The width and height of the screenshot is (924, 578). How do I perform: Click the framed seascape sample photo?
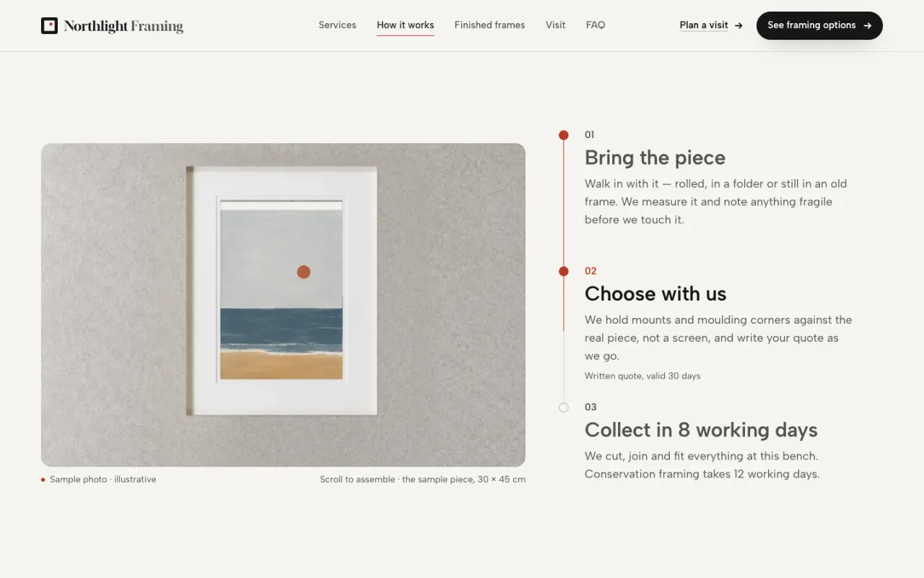[x=283, y=305]
